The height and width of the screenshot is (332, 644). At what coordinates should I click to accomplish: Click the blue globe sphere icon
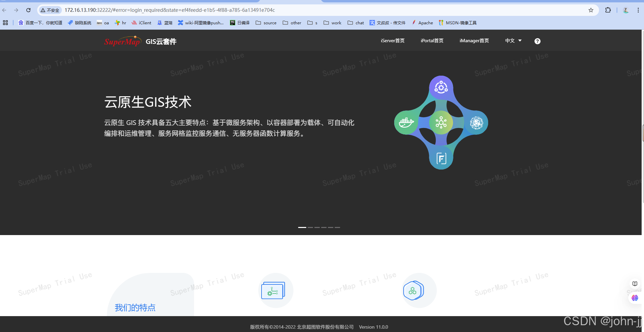pyautogui.click(x=476, y=122)
